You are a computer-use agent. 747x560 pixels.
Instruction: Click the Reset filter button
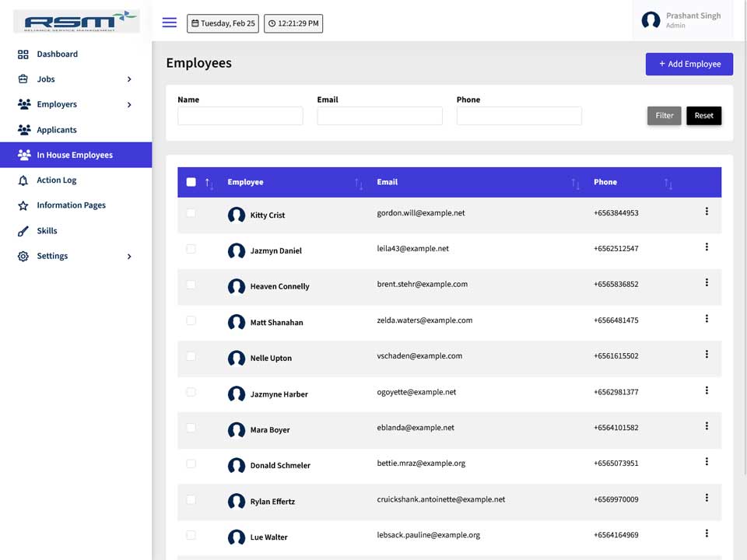[x=703, y=116]
